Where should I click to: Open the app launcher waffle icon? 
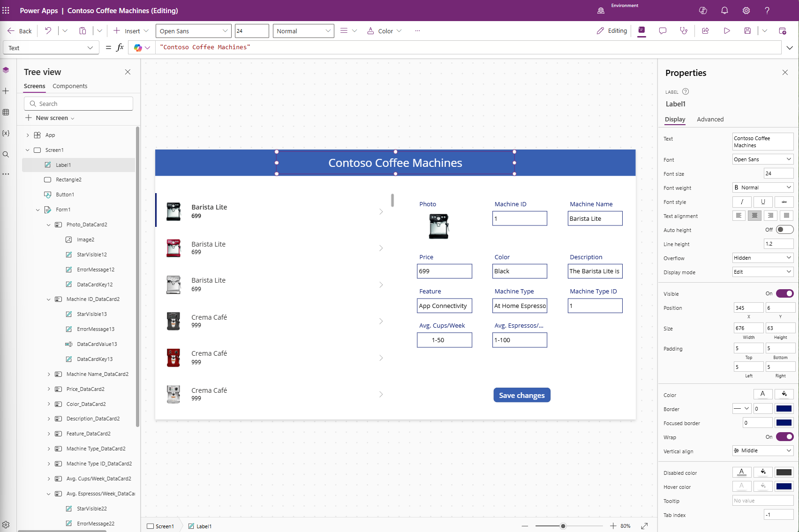coord(6,10)
